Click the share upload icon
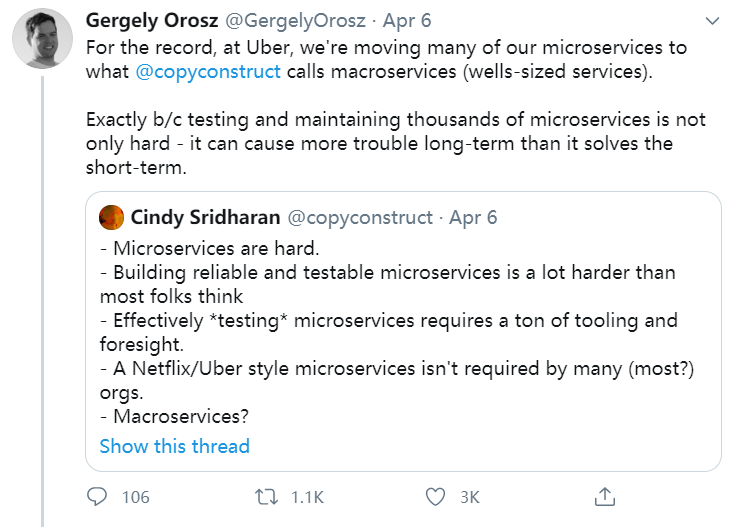The image size is (733, 529). point(604,496)
